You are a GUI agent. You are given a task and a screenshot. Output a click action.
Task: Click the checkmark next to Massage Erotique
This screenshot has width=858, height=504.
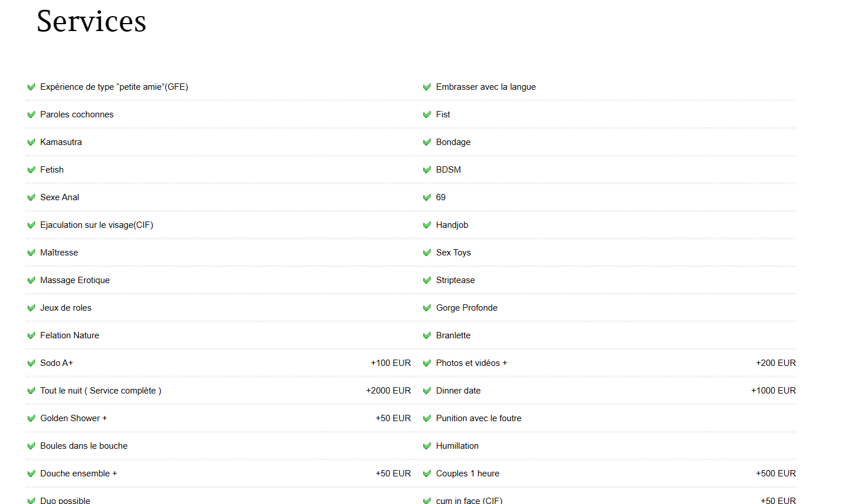pyautogui.click(x=32, y=280)
